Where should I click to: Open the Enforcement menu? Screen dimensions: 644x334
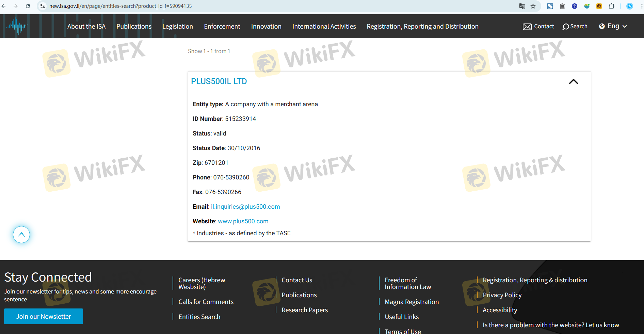coord(222,26)
